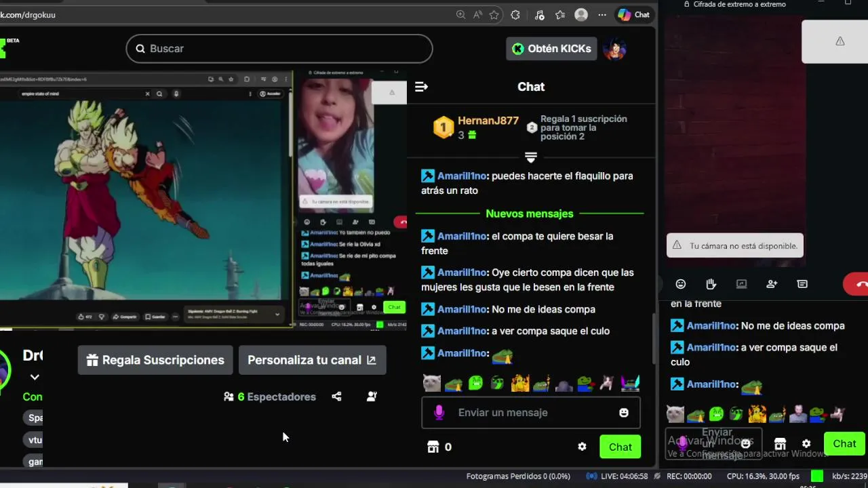Open the favorites list icon
868x488 pixels.
560,14
